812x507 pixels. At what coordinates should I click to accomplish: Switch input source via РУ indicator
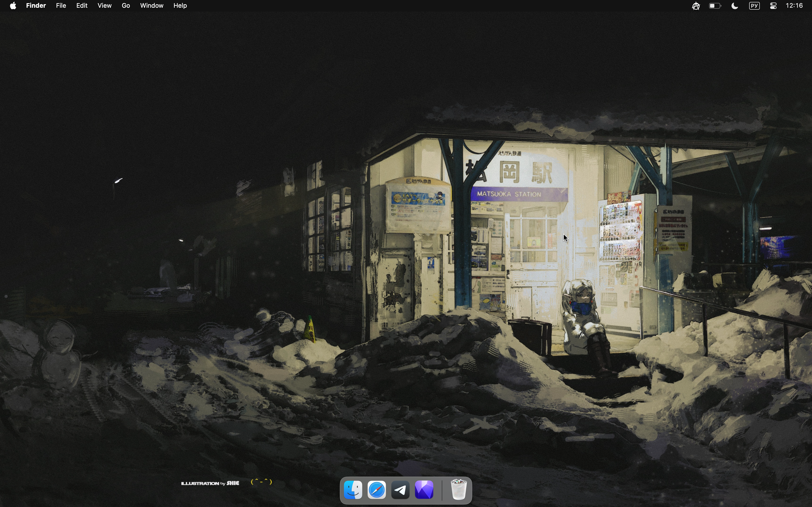(755, 6)
